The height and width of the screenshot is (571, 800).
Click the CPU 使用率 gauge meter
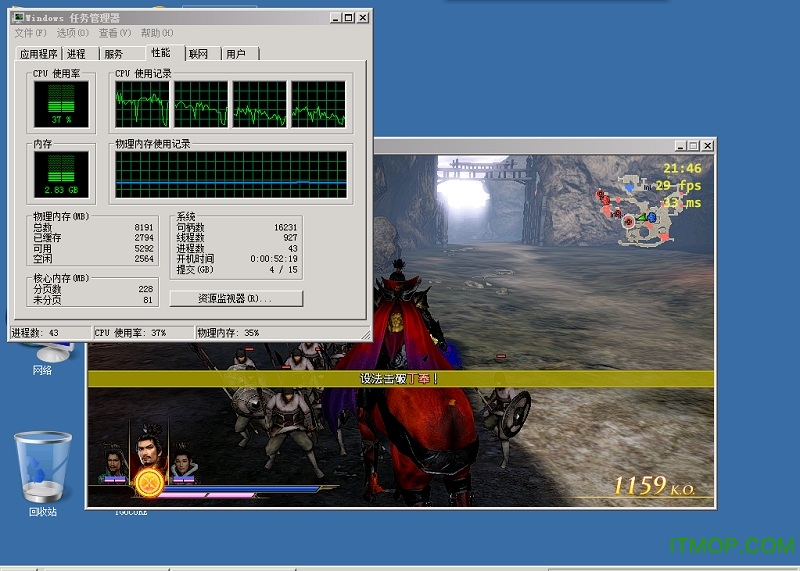click(x=61, y=105)
